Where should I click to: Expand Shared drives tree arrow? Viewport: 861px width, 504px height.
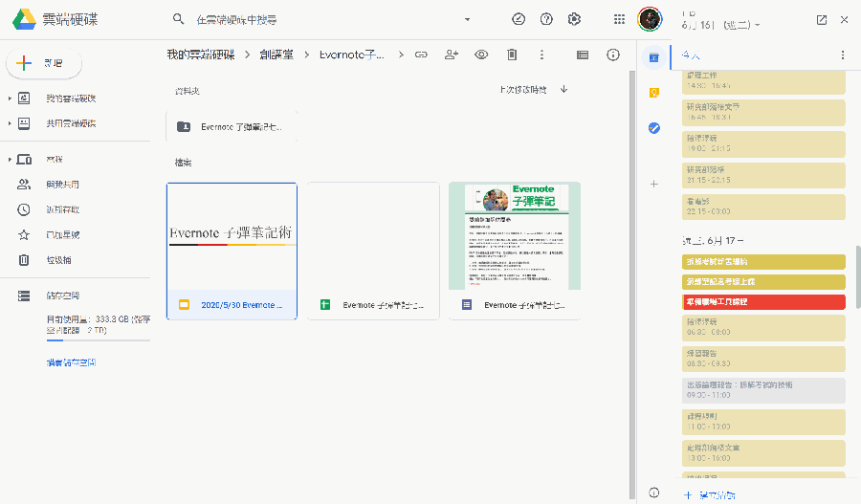10,123
